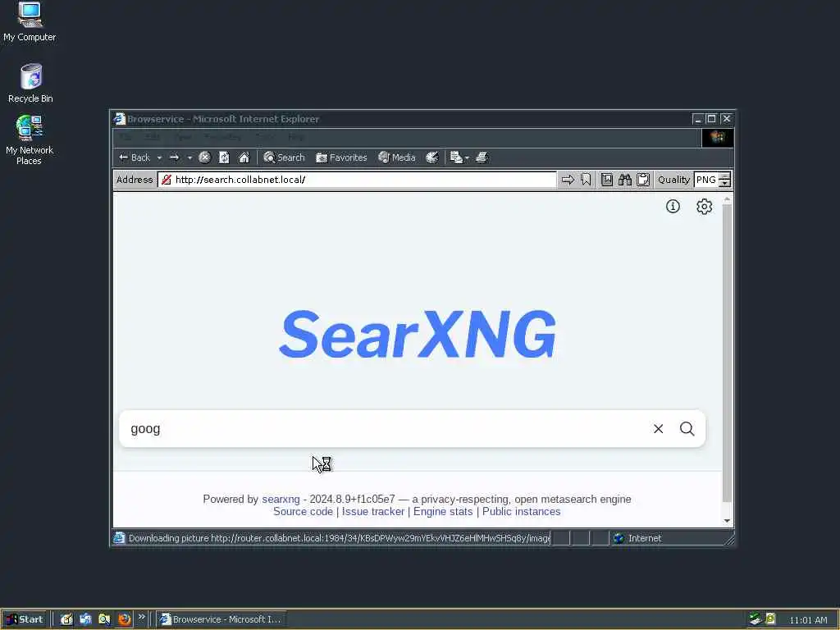This screenshot has width=840, height=630.
Task: Go forward with the Forward arrow icon
Action: [x=174, y=157]
